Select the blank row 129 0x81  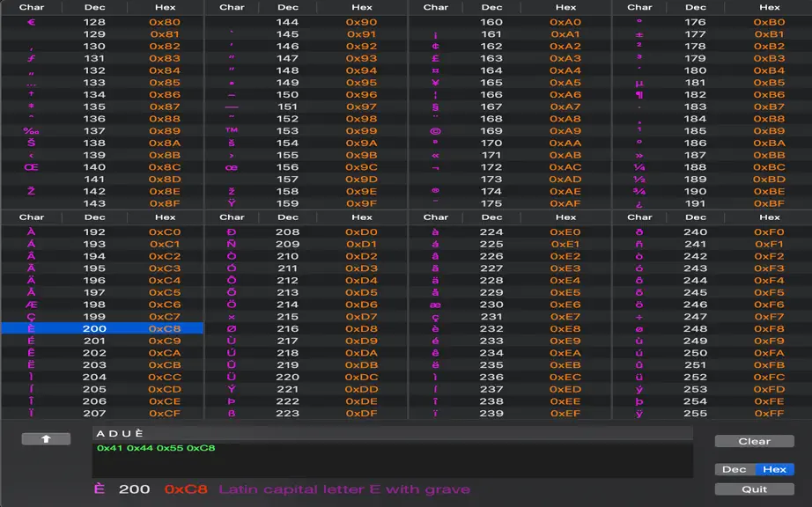click(x=102, y=34)
